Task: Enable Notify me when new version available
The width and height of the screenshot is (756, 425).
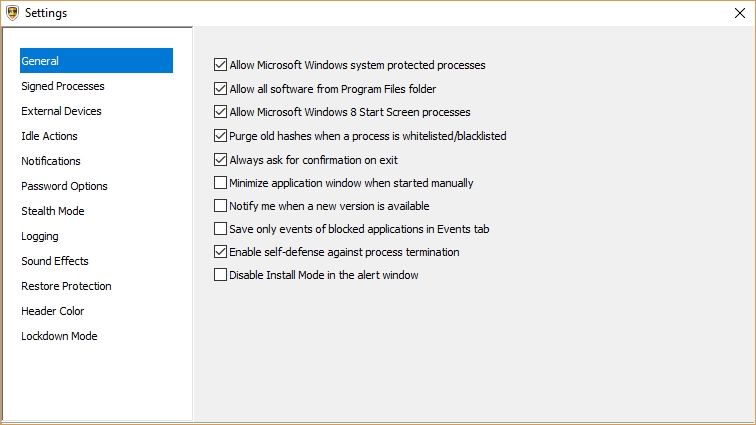Action: click(x=221, y=206)
